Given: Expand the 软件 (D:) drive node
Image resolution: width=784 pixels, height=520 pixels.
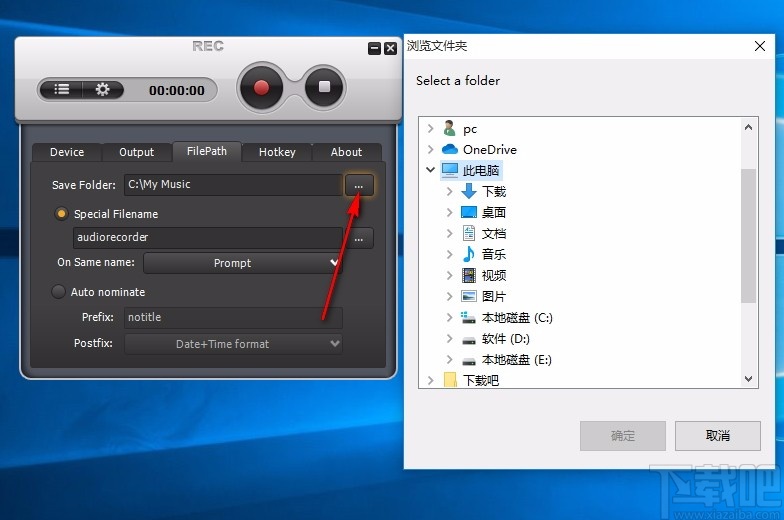Looking at the screenshot, I should [x=450, y=338].
